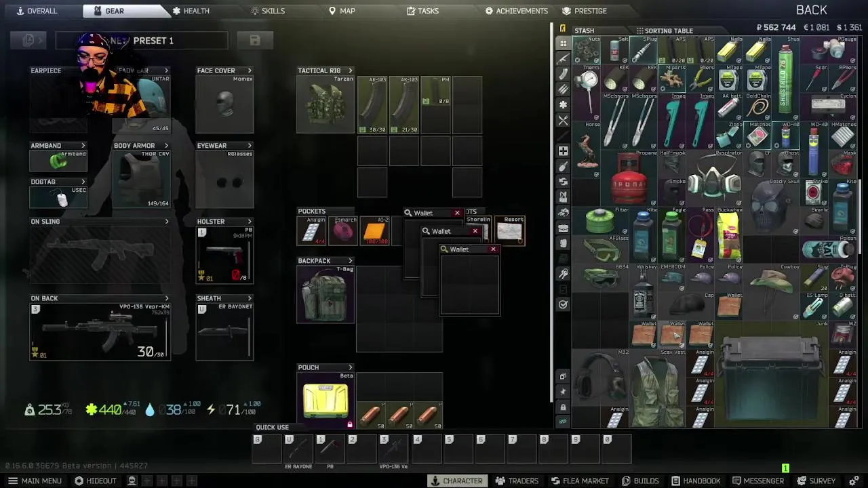This screenshot has width=868, height=488.
Task: Select the M32 headset in stash
Action: point(601,379)
